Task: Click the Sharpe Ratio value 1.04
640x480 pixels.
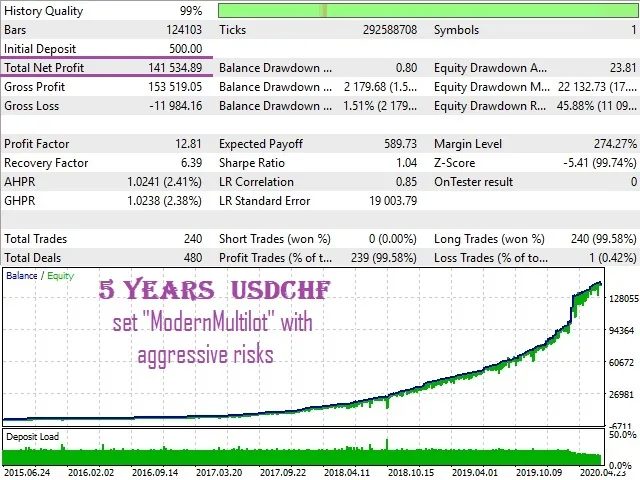Action: click(407, 163)
